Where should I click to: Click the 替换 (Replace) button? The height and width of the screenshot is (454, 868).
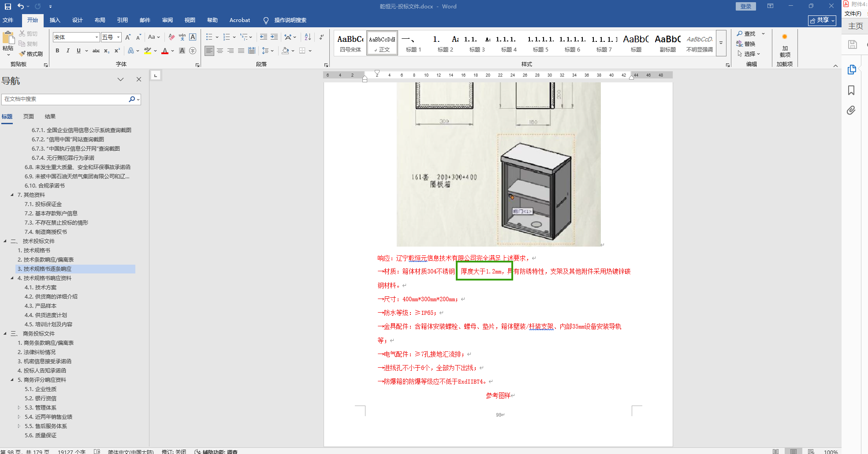(x=746, y=44)
